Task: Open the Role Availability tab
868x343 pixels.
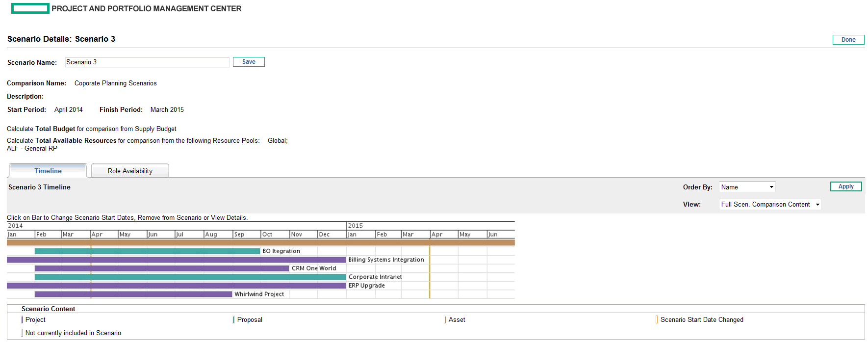Action: (x=130, y=171)
